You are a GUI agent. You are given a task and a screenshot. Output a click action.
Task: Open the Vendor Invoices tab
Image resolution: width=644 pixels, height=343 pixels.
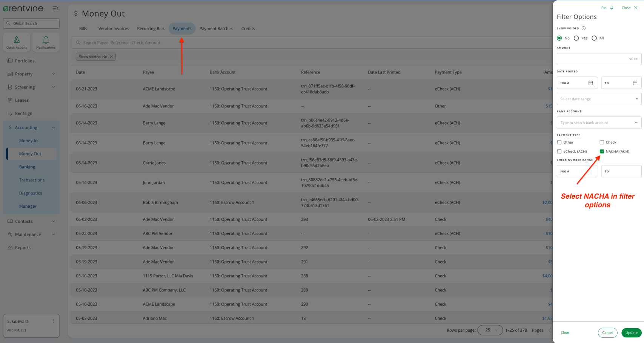(x=114, y=29)
